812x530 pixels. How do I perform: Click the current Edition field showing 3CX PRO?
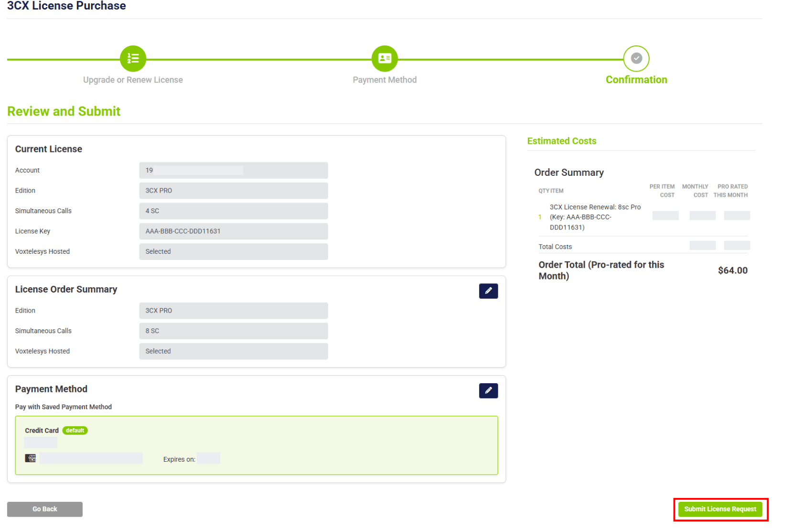click(x=234, y=190)
